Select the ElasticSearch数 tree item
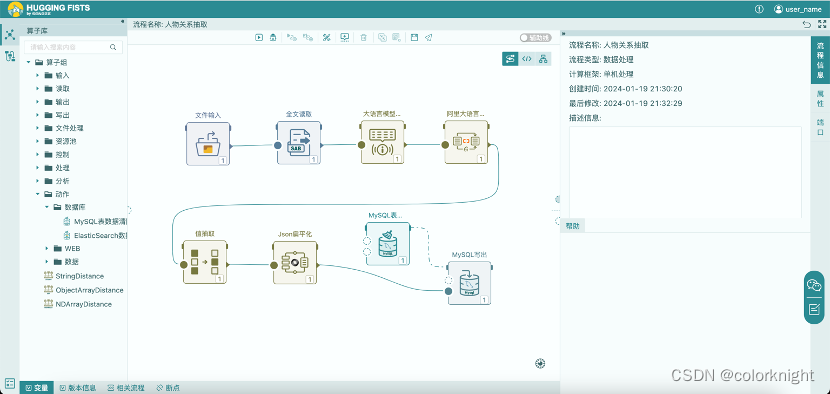Screen dimensions: 830x394 95,235
